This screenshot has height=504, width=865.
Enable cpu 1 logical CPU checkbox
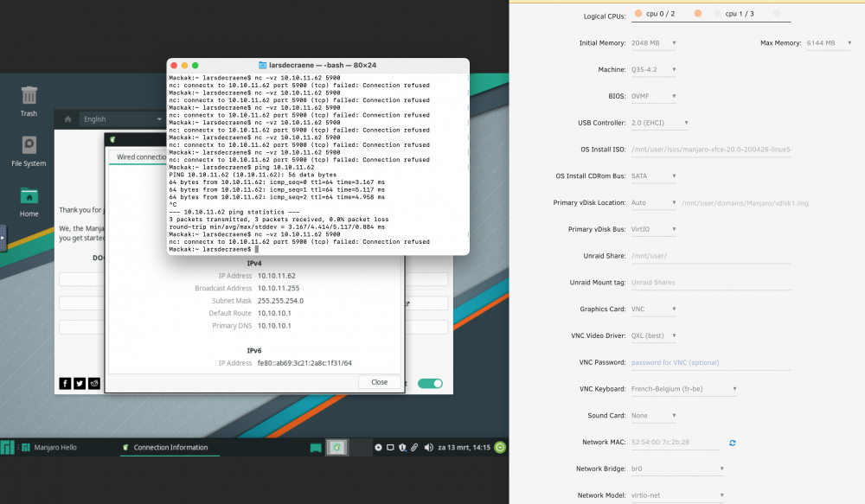[x=718, y=13]
